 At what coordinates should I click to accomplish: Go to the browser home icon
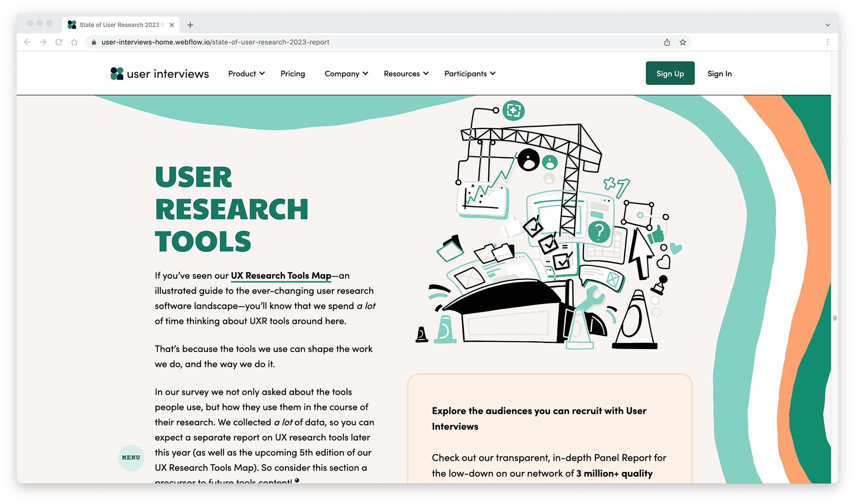pos(74,42)
